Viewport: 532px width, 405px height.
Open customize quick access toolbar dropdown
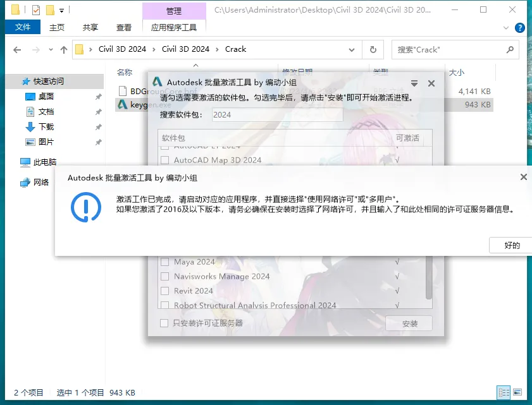[x=61, y=11]
